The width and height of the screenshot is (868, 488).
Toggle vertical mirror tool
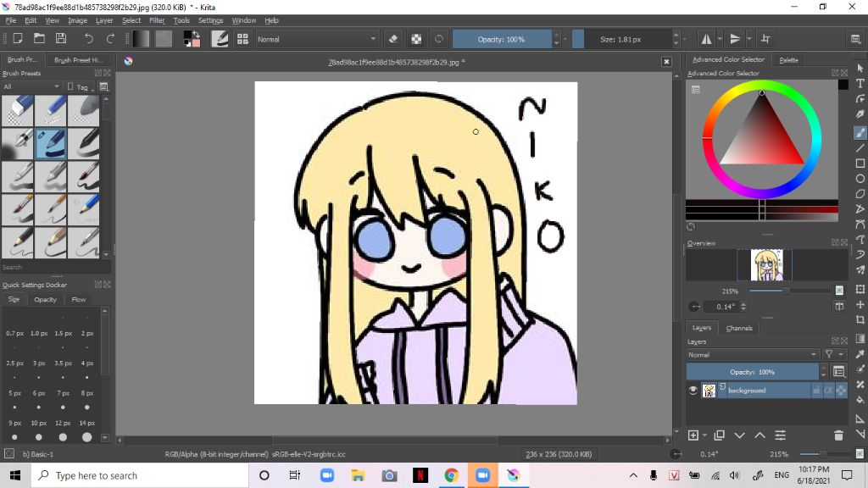[735, 39]
